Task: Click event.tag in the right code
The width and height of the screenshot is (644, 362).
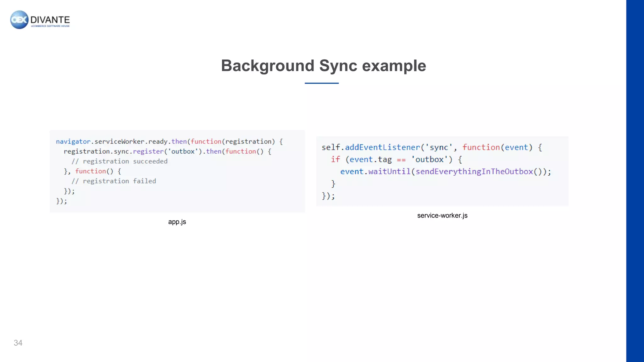Action: 370,160
